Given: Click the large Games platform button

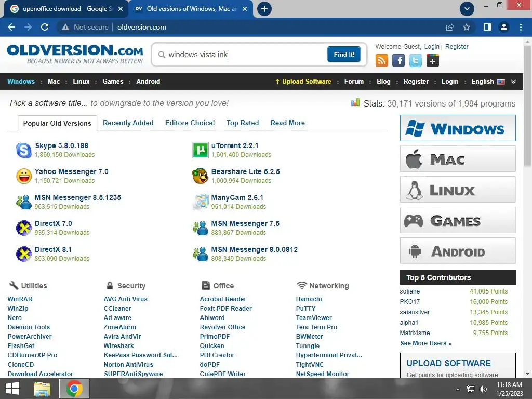Looking at the screenshot, I should [x=458, y=220].
